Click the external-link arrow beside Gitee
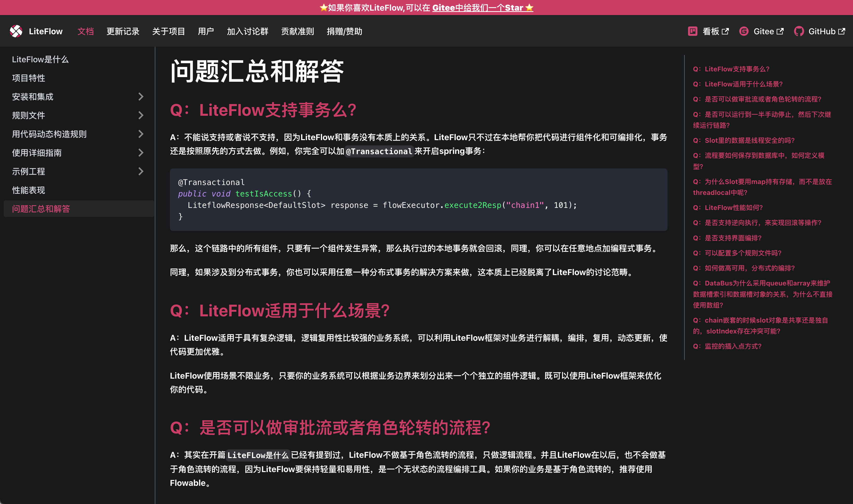The image size is (853, 504). 780,31
